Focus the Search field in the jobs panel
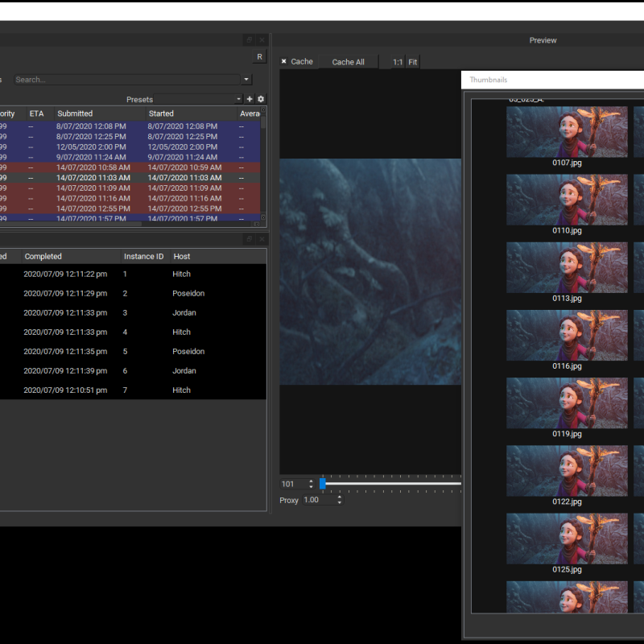This screenshot has height=644, width=644. pyautogui.click(x=127, y=79)
